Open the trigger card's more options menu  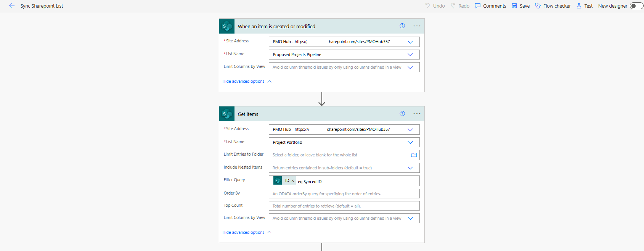(x=417, y=26)
